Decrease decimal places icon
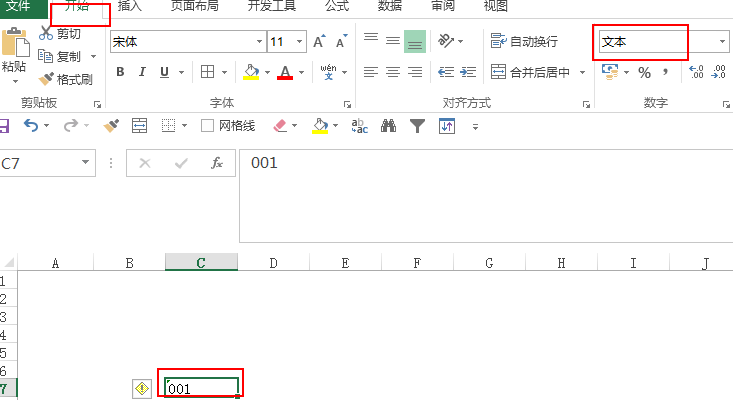Screen dimensions: 733x400 click(x=718, y=72)
